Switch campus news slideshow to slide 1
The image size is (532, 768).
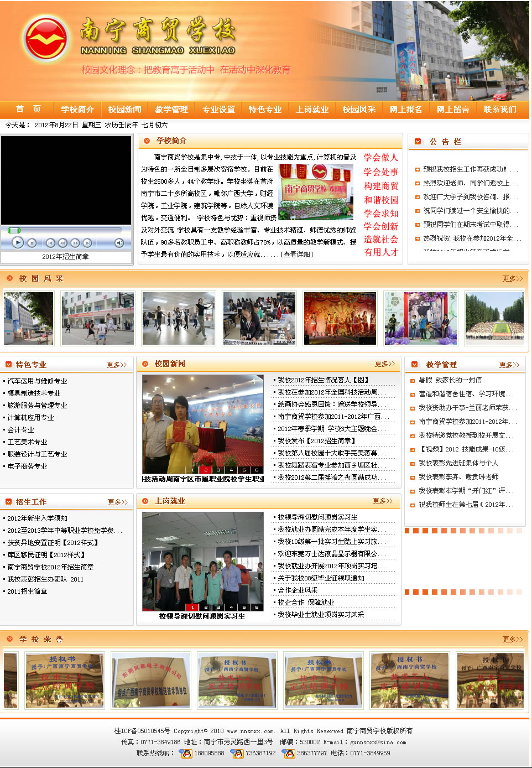point(193,470)
